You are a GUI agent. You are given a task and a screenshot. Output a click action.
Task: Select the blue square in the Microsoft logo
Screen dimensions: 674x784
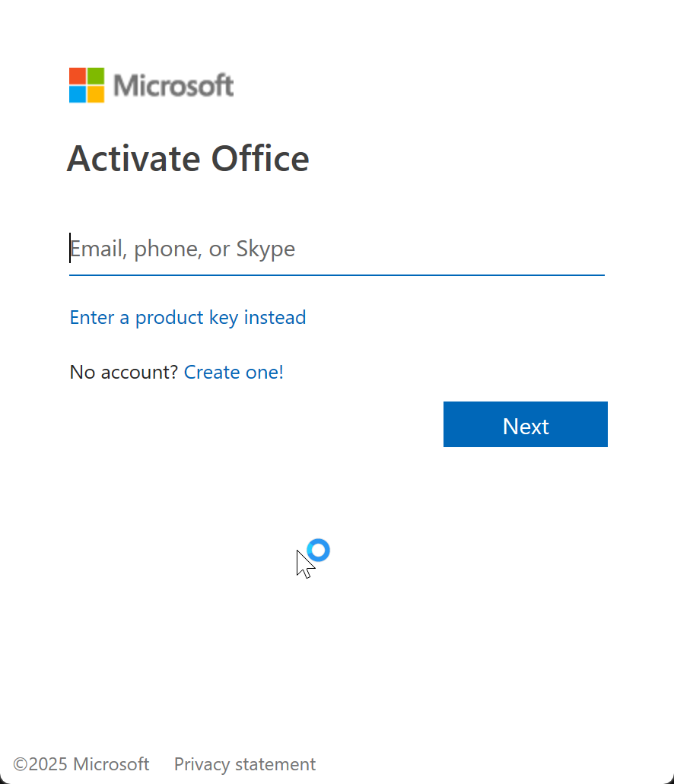(x=78, y=94)
